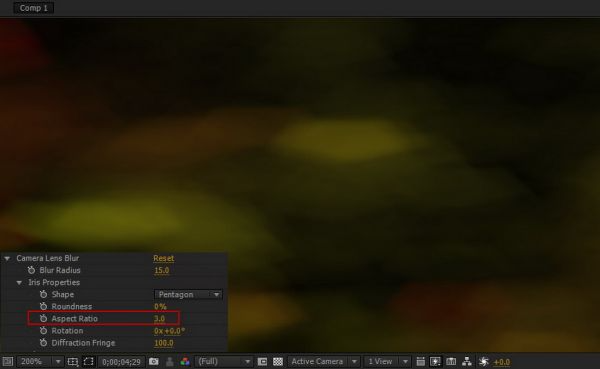Click the Reset link for Camera Lens Blur
The height and width of the screenshot is (369, 600).
(163, 258)
